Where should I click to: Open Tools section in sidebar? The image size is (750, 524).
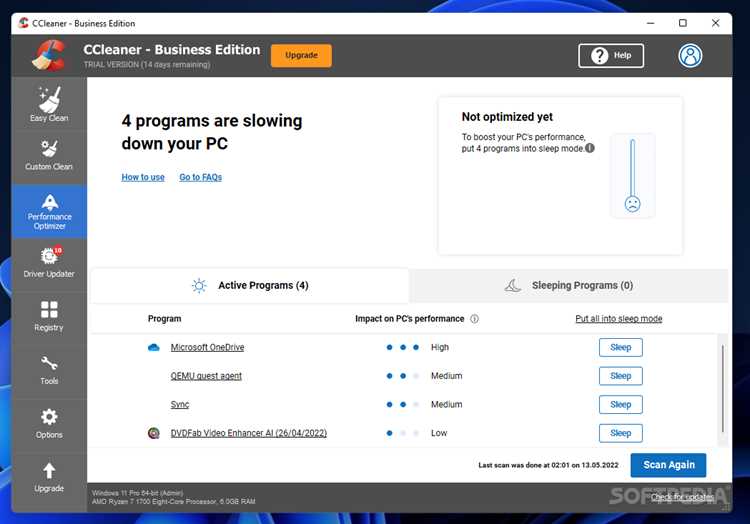(49, 370)
